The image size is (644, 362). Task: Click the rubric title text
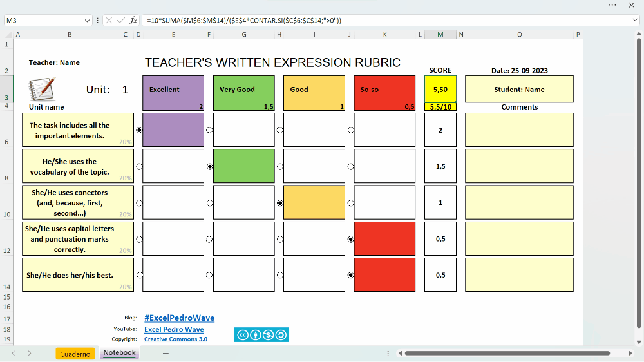coord(272,62)
